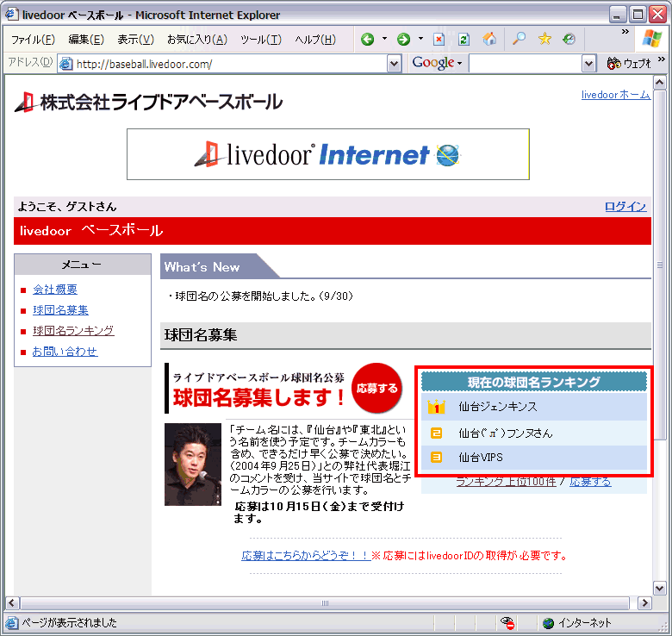Click the ログイン link
This screenshot has width=672, height=636.
pyautogui.click(x=625, y=206)
